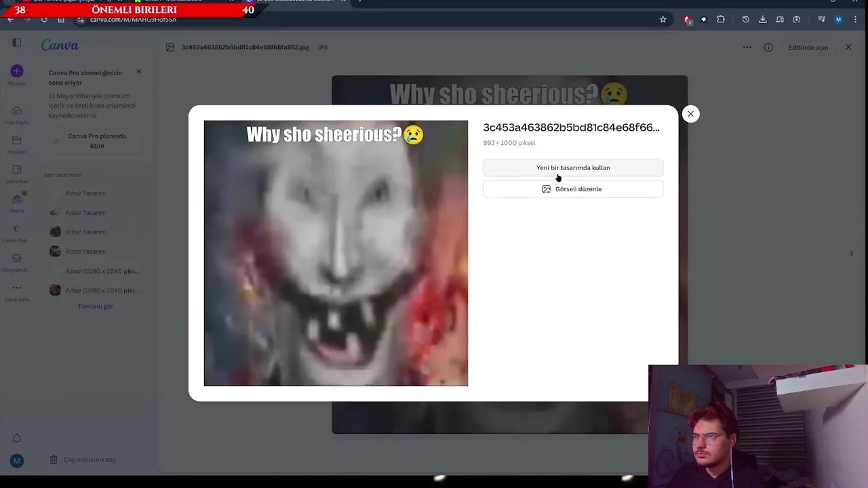Click the purple Oluştur plus button
Screen dimensions: 868x488
17,71
